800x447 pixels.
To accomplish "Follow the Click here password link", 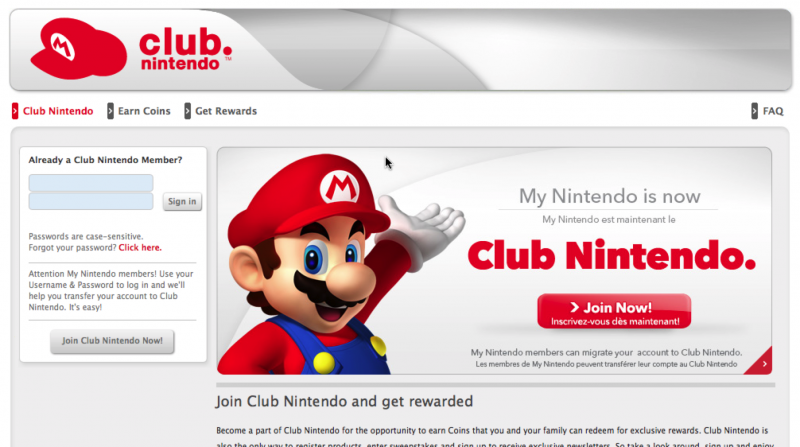I will [x=140, y=247].
